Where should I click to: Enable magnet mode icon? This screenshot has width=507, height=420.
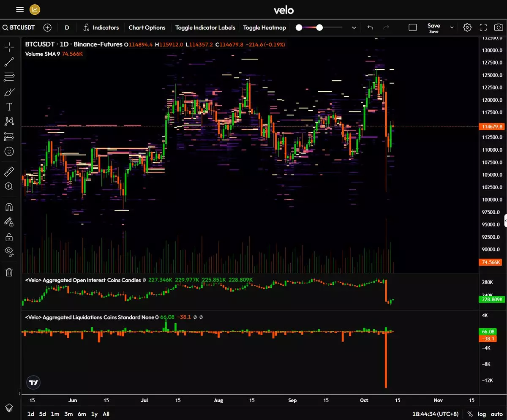point(9,207)
